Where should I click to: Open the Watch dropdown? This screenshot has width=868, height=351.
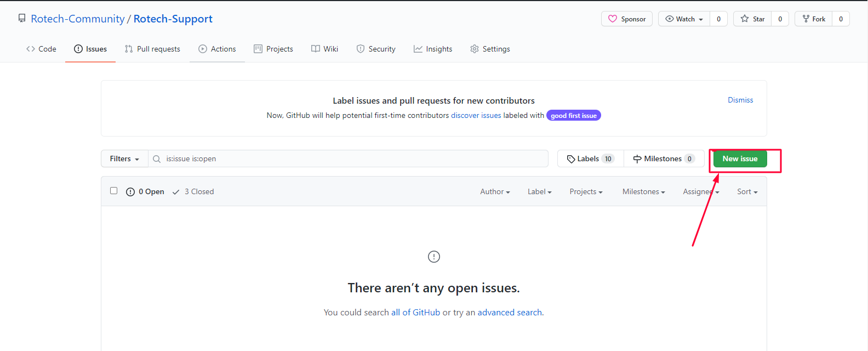point(684,19)
